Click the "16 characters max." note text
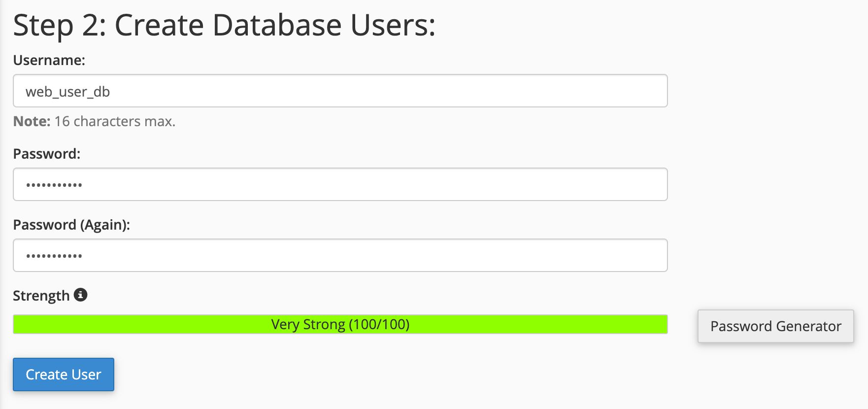The width and height of the screenshot is (868, 409). tap(115, 121)
